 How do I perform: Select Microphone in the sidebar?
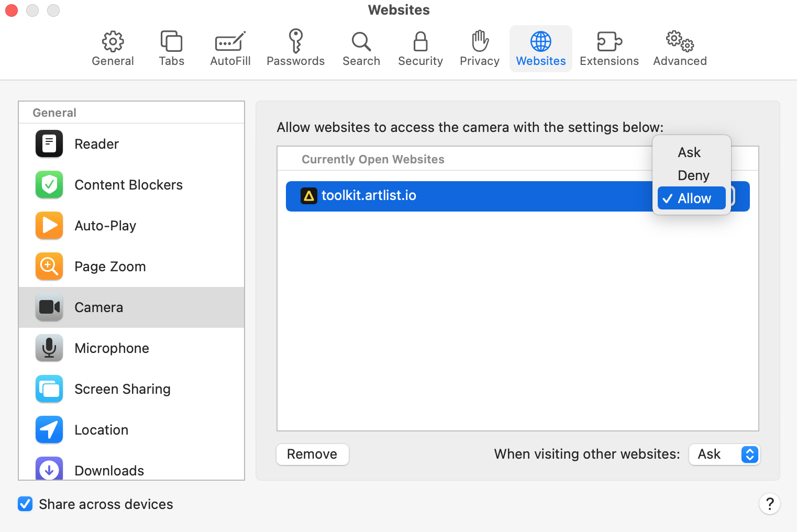(112, 348)
